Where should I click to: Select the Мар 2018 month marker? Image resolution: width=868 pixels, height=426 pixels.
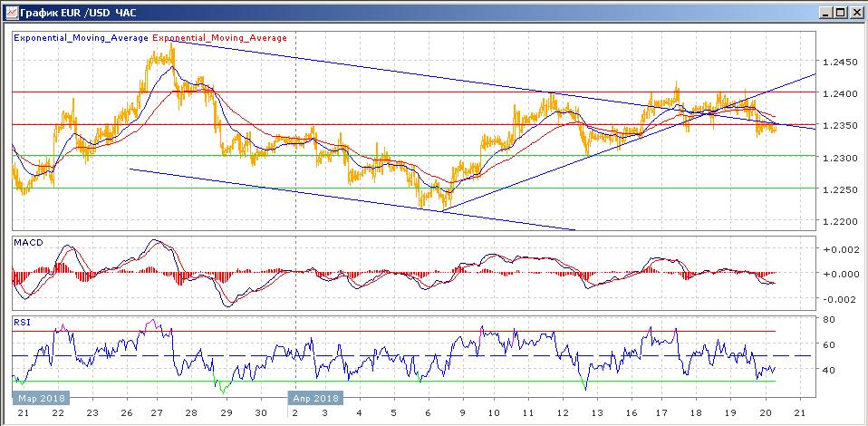[37, 398]
